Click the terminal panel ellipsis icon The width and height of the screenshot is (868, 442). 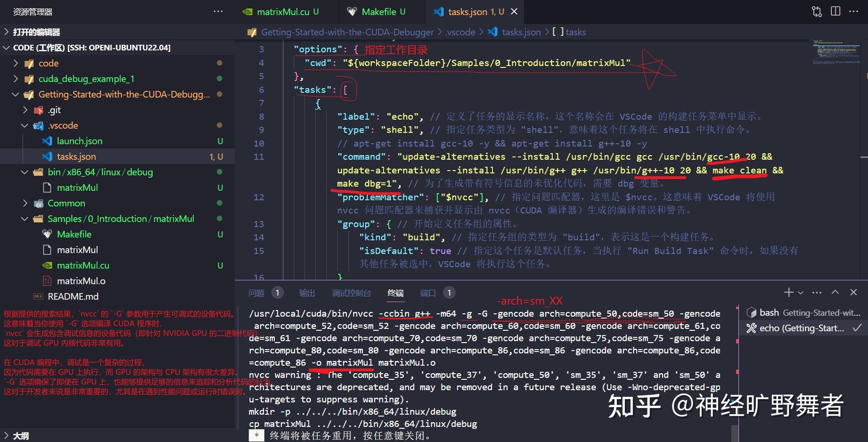click(817, 292)
